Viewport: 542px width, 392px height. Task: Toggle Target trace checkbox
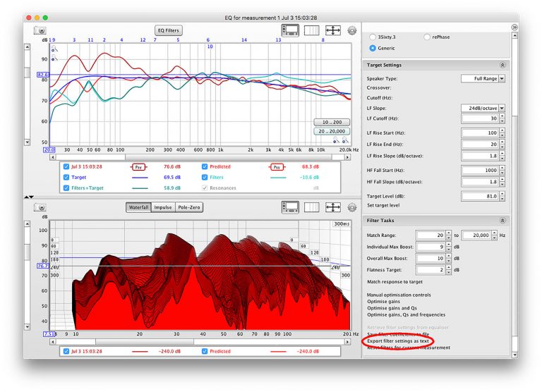point(66,177)
